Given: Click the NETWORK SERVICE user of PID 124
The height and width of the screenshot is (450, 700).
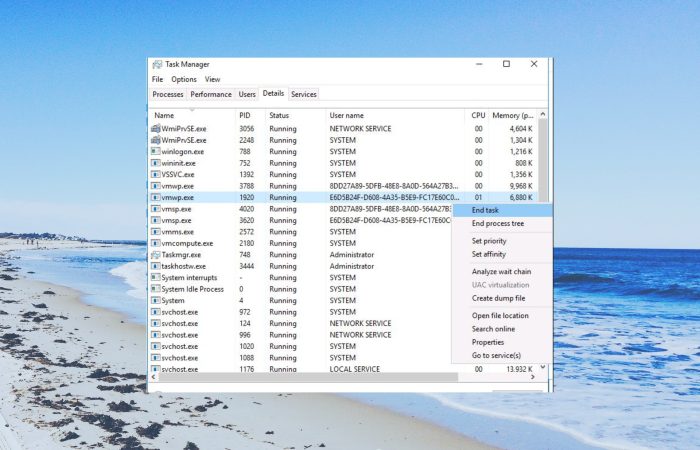Looking at the screenshot, I should [x=360, y=323].
